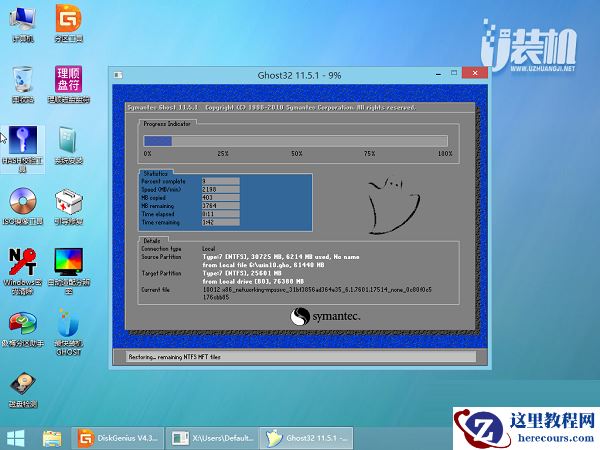Image resolution: width=600 pixels, height=450 pixels.
Task: Open the Recycle Bin on desktop
Action: pos(23,84)
